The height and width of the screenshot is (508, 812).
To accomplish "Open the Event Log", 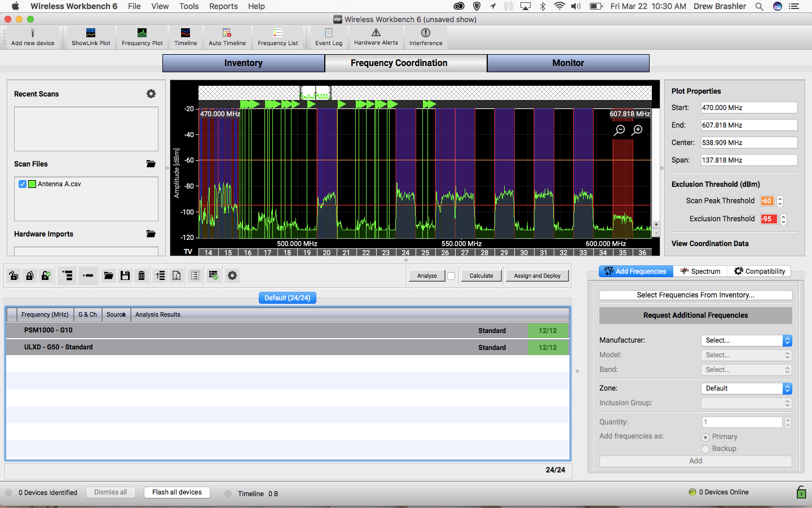I will point(329,37).
